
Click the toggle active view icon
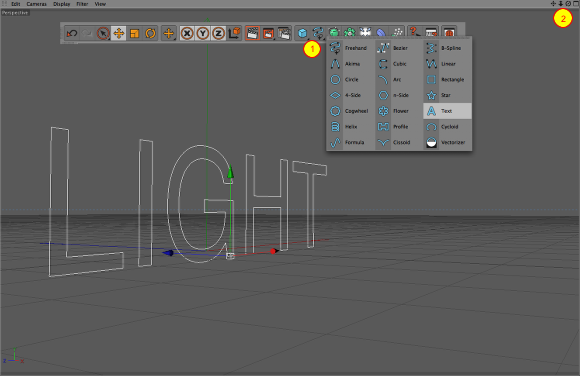tap(576, 4)
